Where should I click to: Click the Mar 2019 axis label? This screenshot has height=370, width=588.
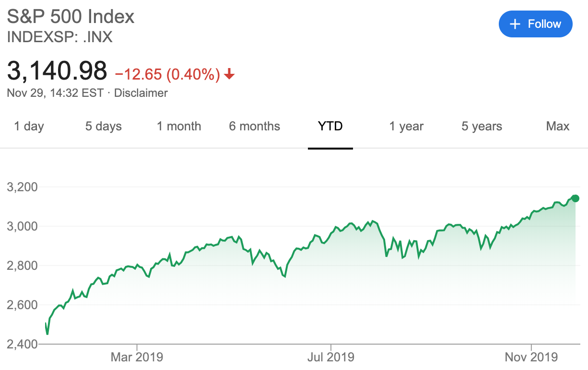point(137,357)
